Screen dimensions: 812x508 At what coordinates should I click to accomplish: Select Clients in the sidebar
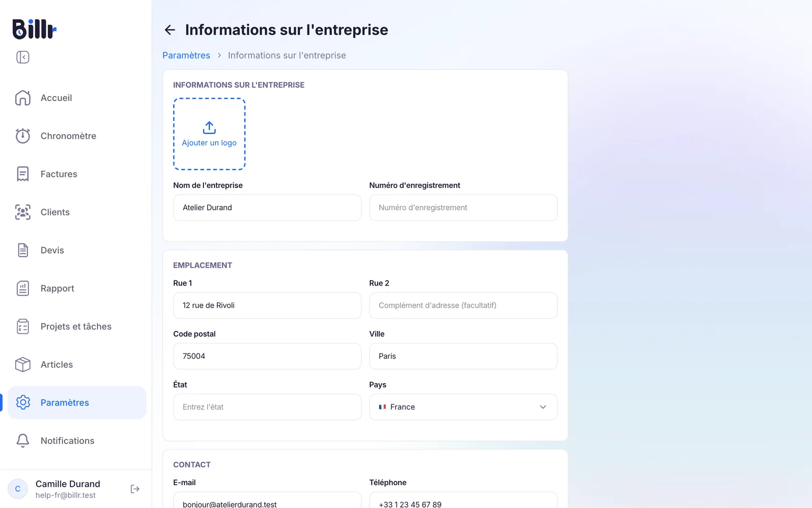[x=77, y=212]
